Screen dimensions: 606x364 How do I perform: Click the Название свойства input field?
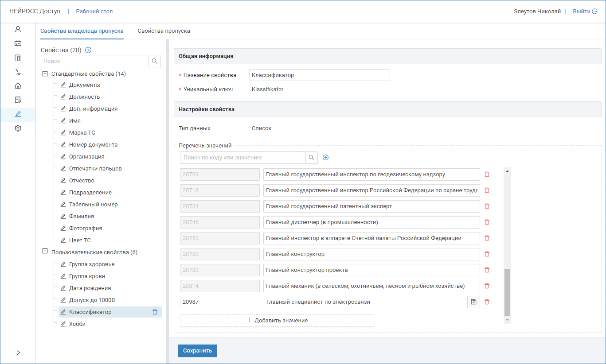coord(319,75)
